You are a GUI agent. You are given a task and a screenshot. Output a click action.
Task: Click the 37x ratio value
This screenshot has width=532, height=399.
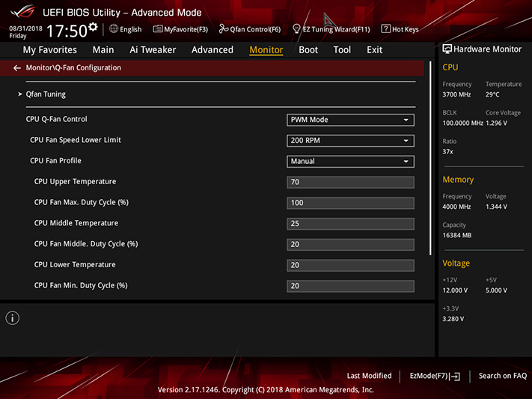pos(447,151)
